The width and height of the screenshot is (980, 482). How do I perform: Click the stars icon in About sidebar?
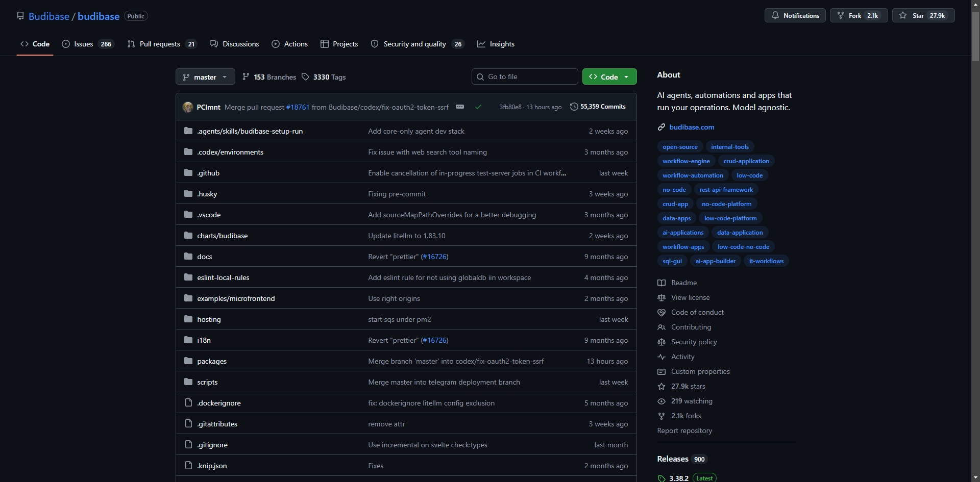661,387
